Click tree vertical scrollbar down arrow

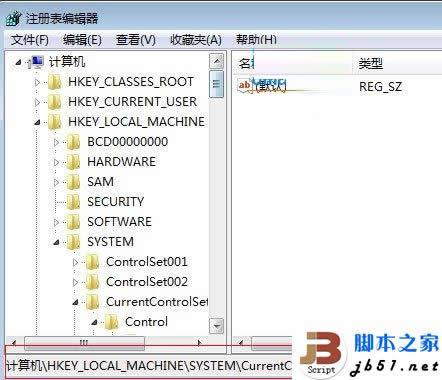(x=217, y=326)
